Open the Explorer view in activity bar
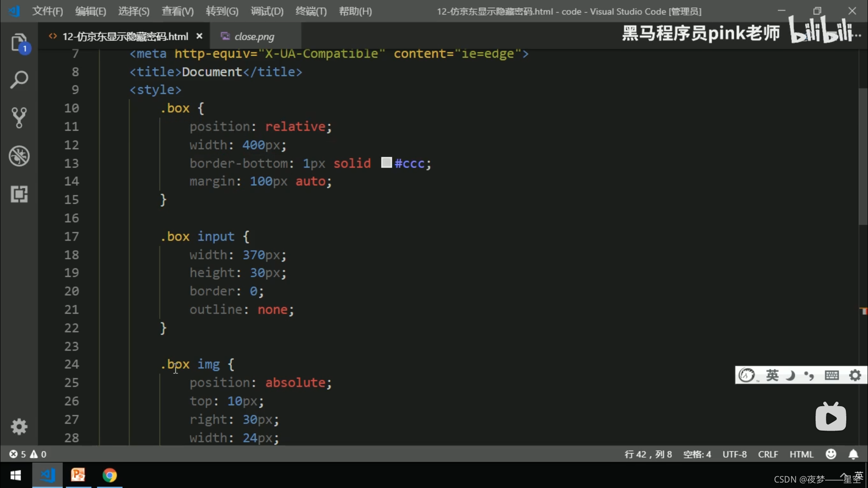This screenshot has height=488, width=868. (19, 43)
